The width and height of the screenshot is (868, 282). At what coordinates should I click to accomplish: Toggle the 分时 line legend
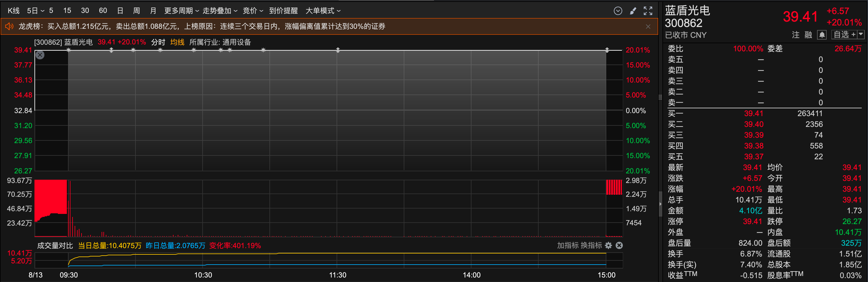[158, 42]
